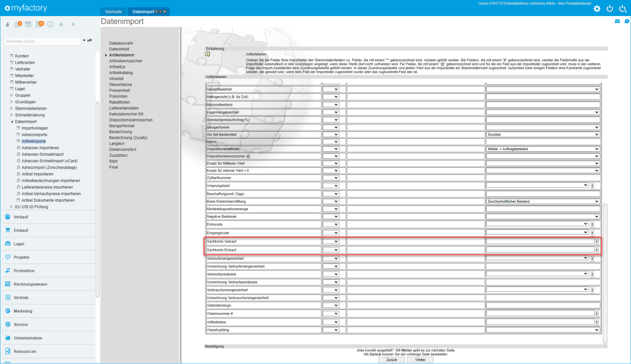Open the notes icon with badge 12
The image size is (631, 364).
pos(40,24)
